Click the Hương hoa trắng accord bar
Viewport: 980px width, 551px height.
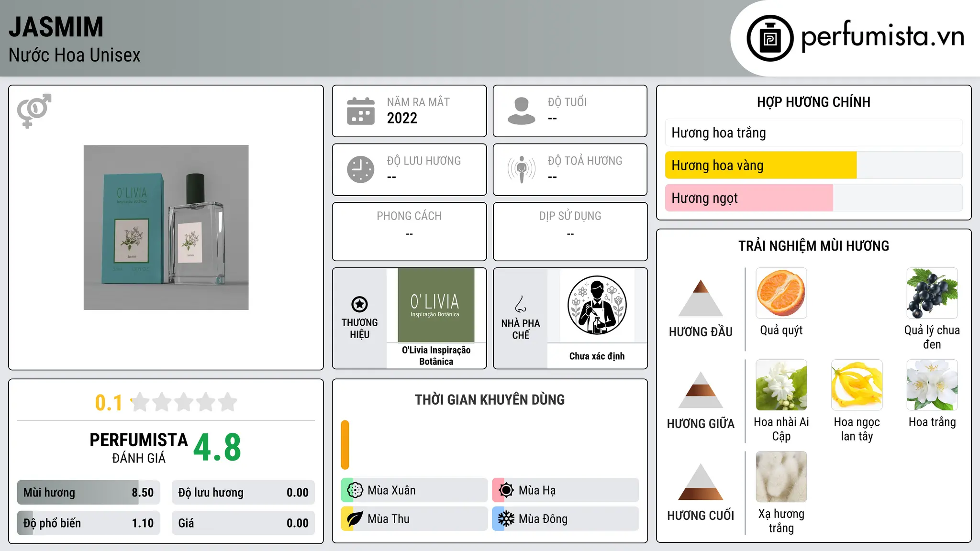click(814, 132)
